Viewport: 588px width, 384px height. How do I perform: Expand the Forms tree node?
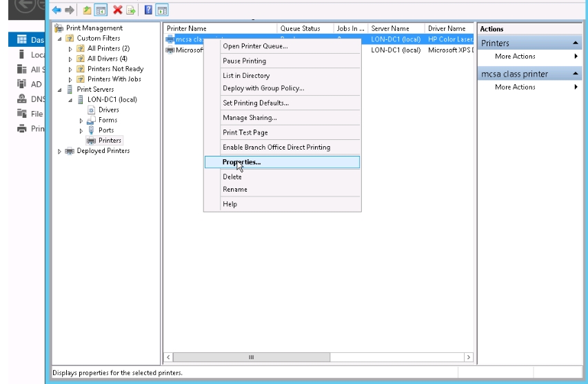click(x=81, y=121)
